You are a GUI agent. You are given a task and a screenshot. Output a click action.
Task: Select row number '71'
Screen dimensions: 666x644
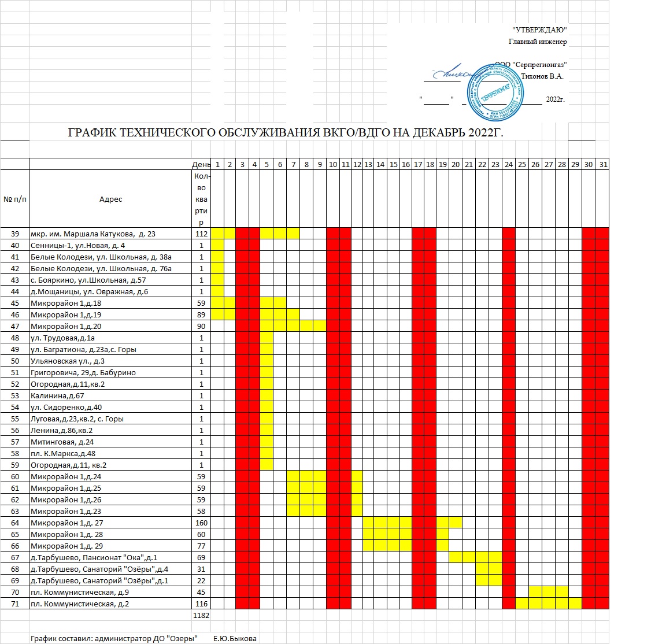tap(15, 604)
